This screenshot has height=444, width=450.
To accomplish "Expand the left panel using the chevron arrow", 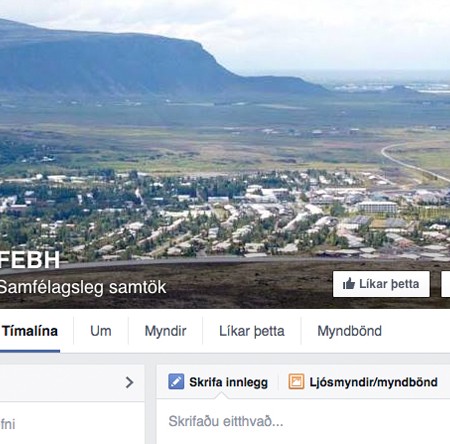I will coord(129,382).
